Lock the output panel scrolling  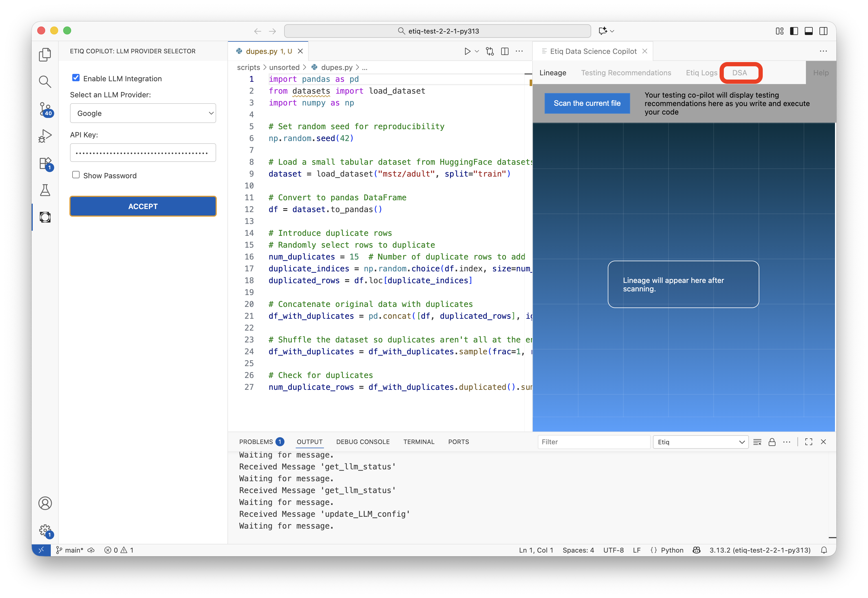coord(772,442)
